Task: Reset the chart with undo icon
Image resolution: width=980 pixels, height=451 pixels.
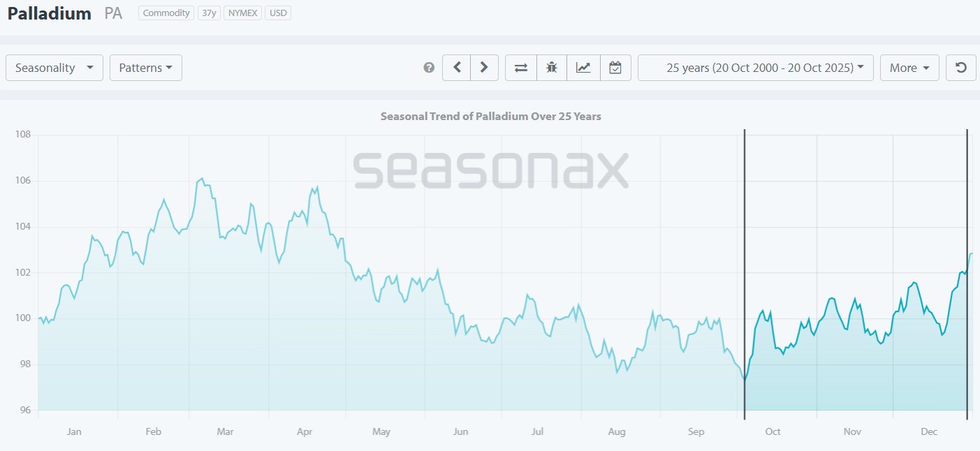Action: click(x=961, y=68)
